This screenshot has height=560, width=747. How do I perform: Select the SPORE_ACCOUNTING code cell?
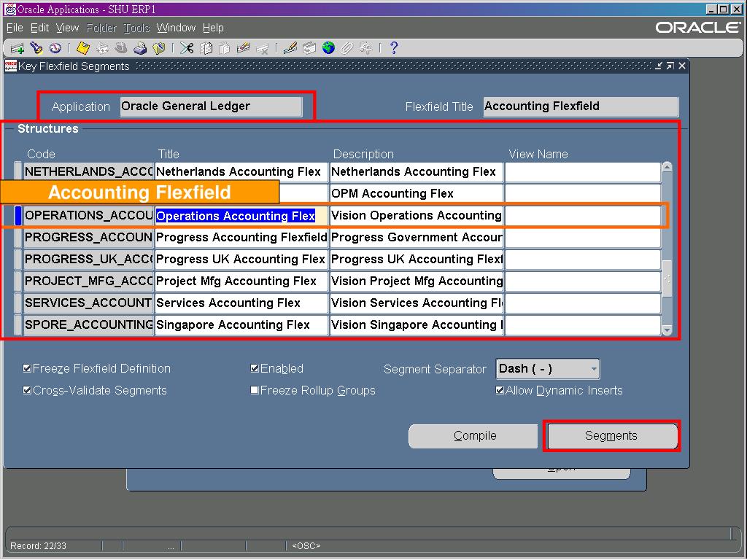pyautogui.click(x=88, y=325)
